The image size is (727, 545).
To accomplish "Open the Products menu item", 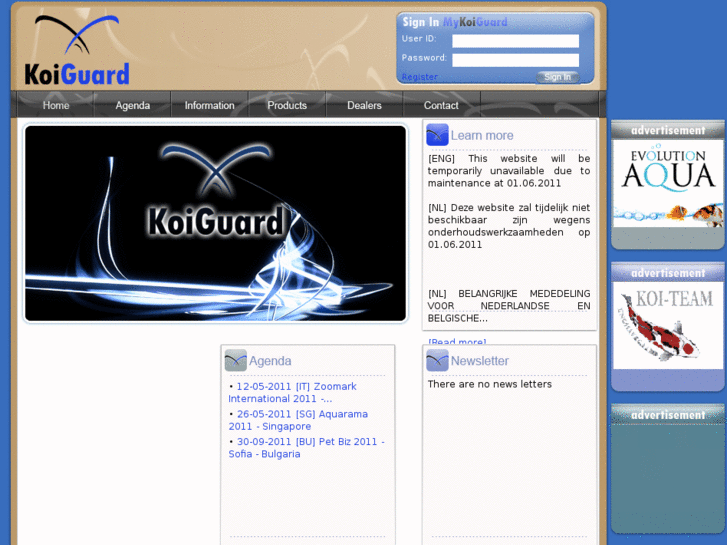I will pyautogui.click(x=287, y=105).
